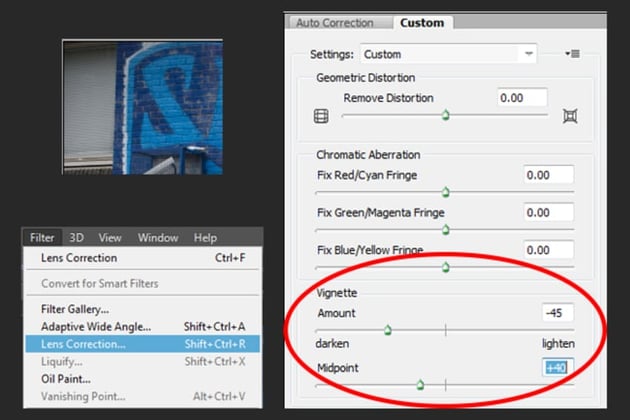This screenshot has height=420, width=630.
Task: Click the pincushion distortion icon
Action: pos(570,116)
